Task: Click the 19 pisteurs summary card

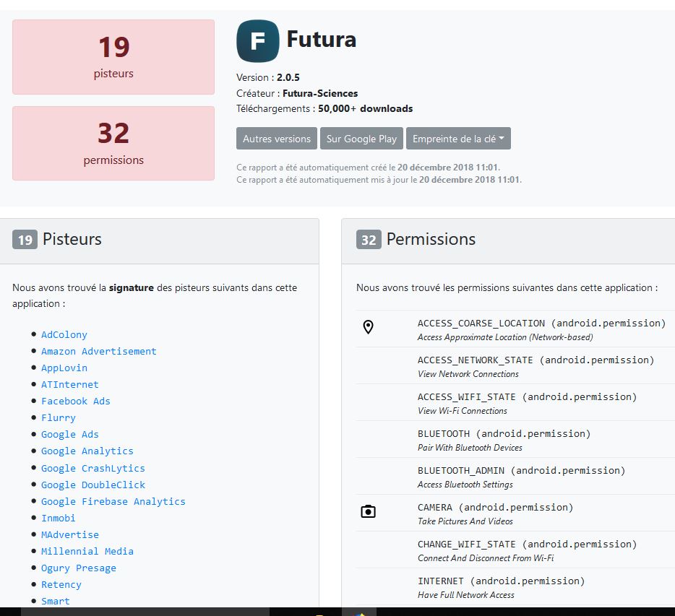Action: [113, 57]
